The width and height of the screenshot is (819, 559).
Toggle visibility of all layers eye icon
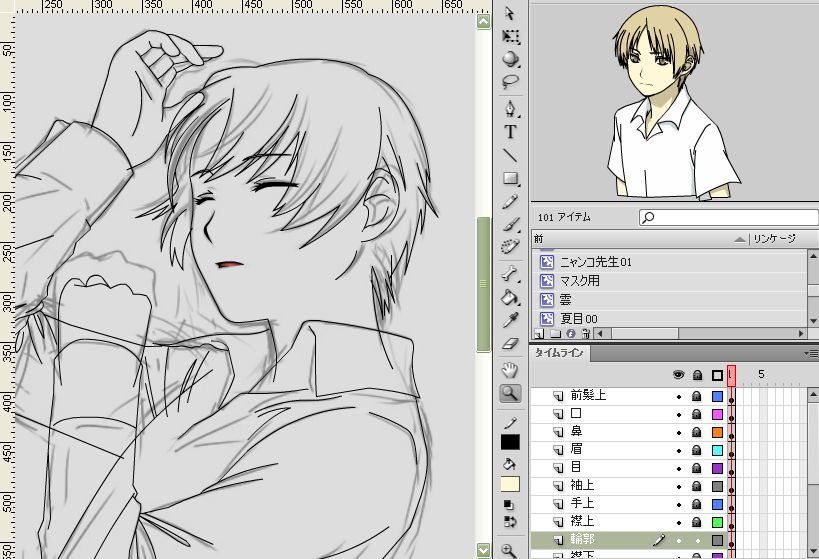[678, 375]
